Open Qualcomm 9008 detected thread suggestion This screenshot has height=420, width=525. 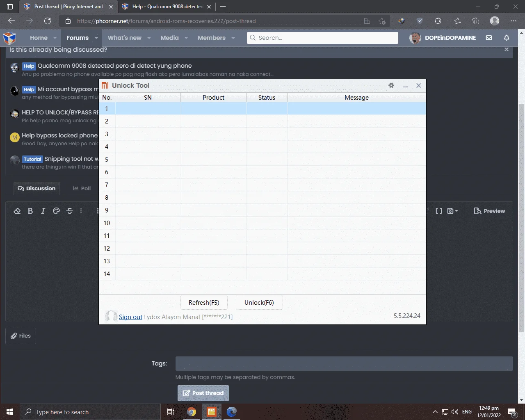coord(114,66)
